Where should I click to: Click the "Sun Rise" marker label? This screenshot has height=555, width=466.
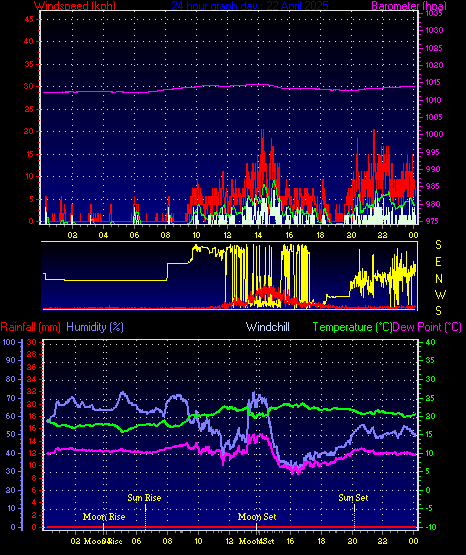point(144,498)
